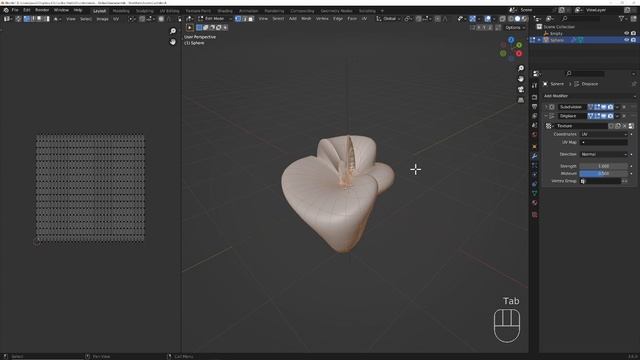Open the Output properties tab icon
The width and height of the screenshot is (640, 360).
tap(534, 107)
